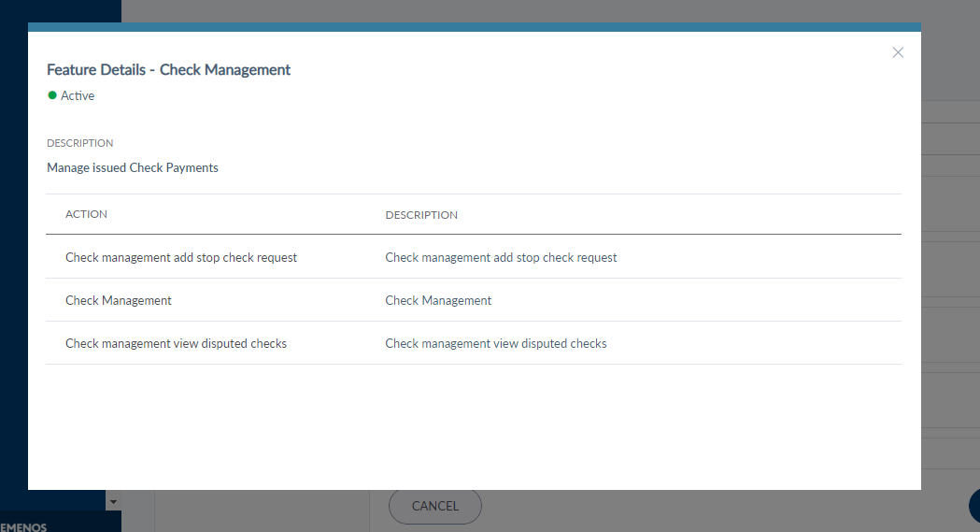Select the ACTION column header
The height and width of the screenshot is (532, 980).
(x=86, y=214)
